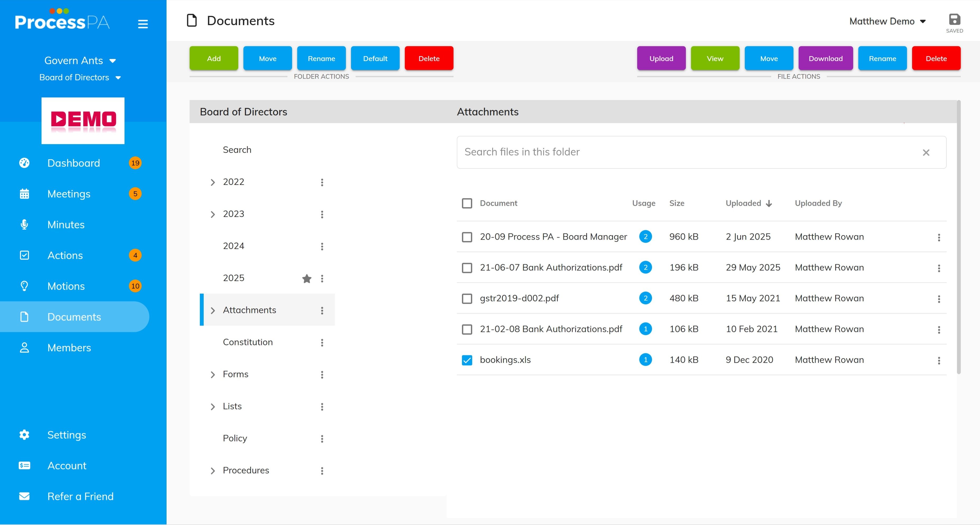Click usage badge for gstr2019-d002.pdf
Image resolution: width=980 pixels, height=525 pixels.
click(645, 298)
